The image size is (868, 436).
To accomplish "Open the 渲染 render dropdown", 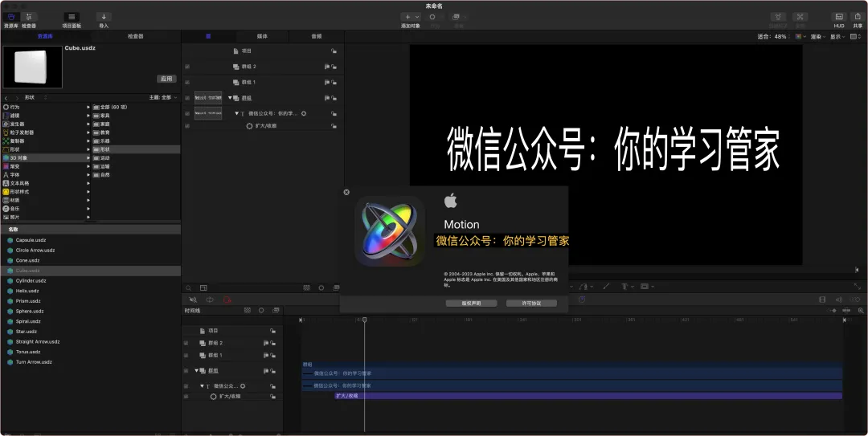I will 817,36.
